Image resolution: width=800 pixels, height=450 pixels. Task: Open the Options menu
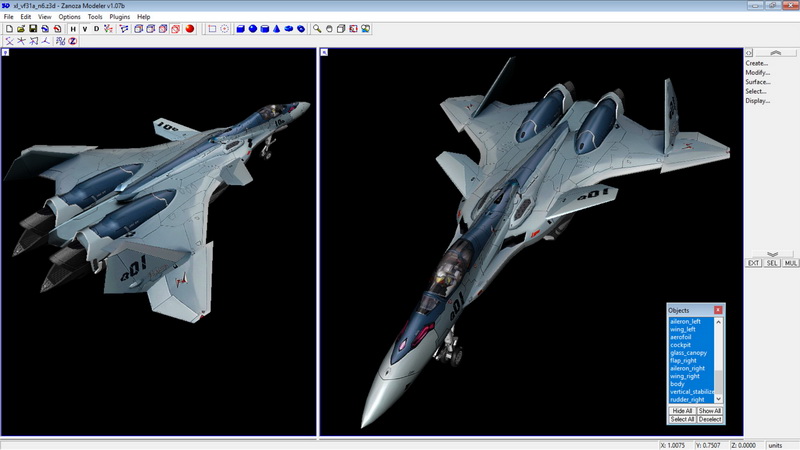pyautogui.click(x=69, y=17)
